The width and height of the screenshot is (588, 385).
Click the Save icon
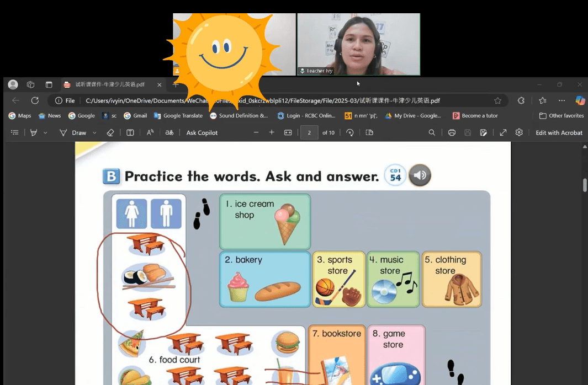tap(468, 132)
